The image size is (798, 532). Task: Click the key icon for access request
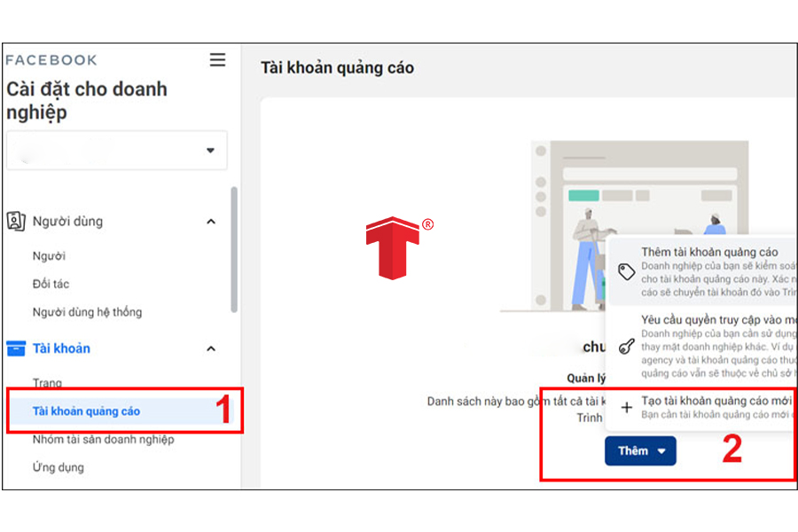627,346
